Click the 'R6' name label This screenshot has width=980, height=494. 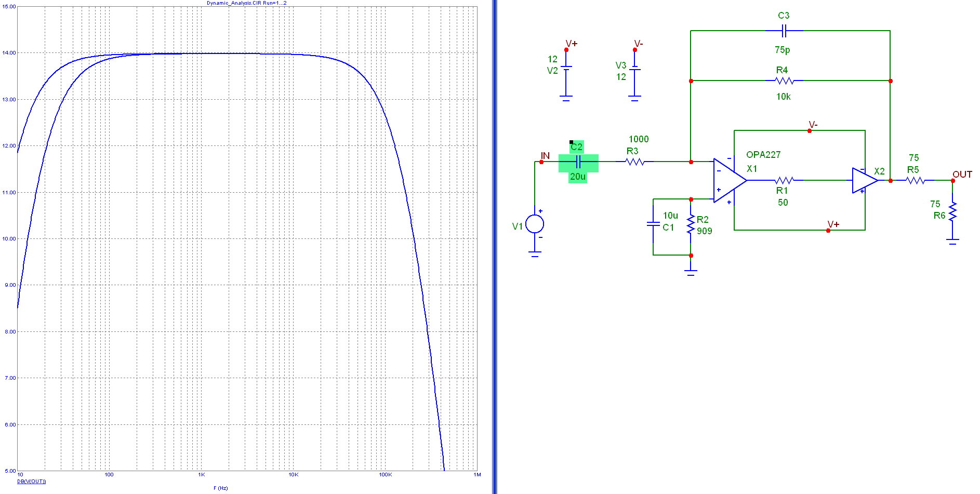[x=939, y=216]
